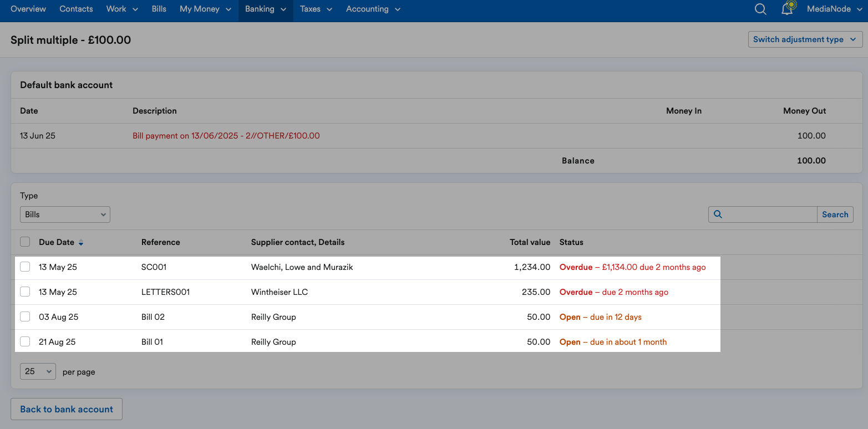
Task: Expand the My Money menu
Action: click(x=206, y=9)
